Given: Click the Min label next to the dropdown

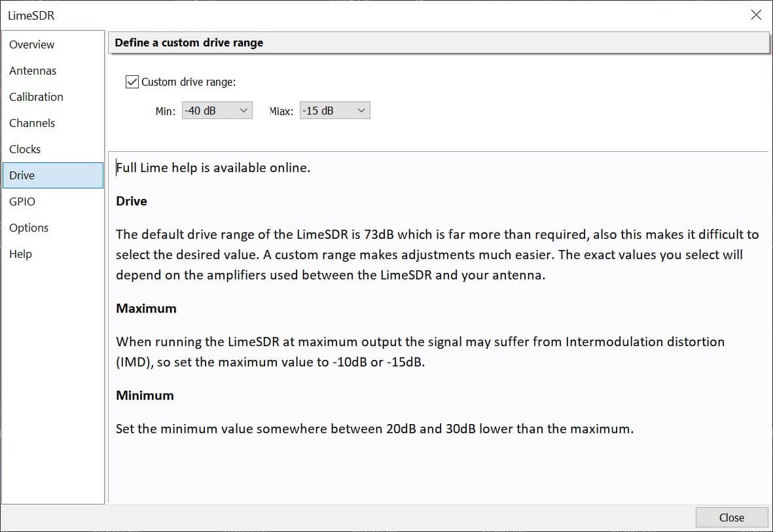Looking at the screenshot, I should tap(166, 111).
